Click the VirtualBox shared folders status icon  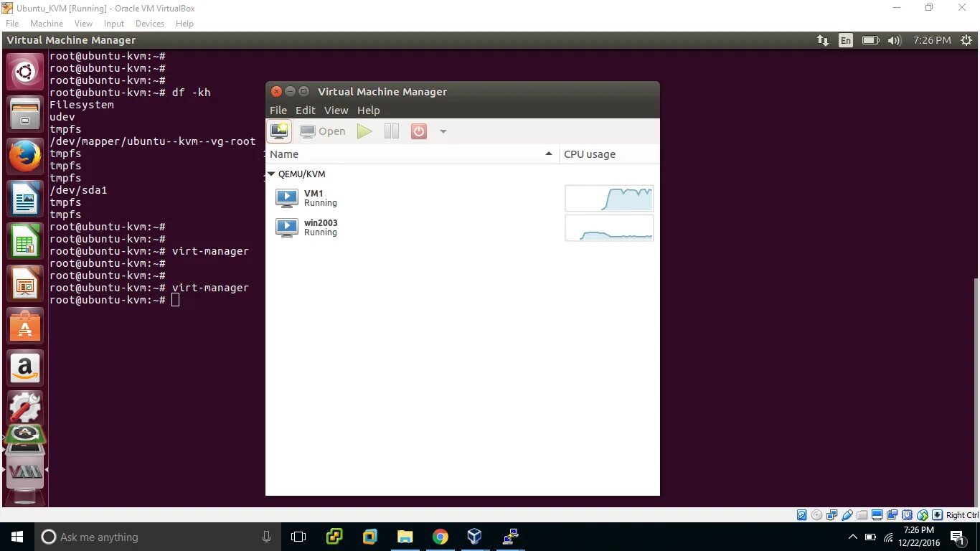click(862, 515)
